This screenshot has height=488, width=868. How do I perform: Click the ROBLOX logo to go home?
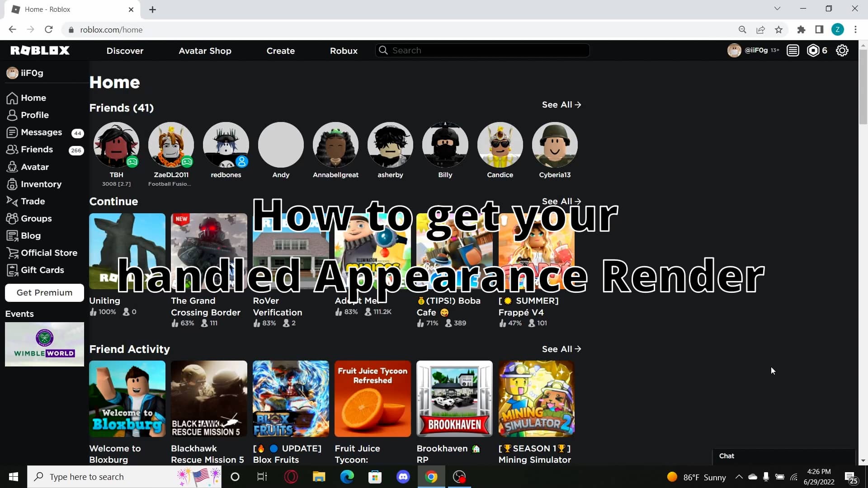click(40, 50)
